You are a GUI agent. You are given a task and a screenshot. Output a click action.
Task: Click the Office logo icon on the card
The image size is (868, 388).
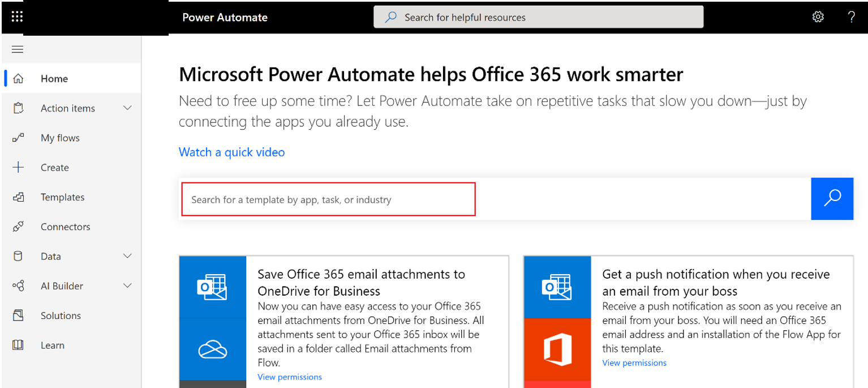[x=557, y=349]
